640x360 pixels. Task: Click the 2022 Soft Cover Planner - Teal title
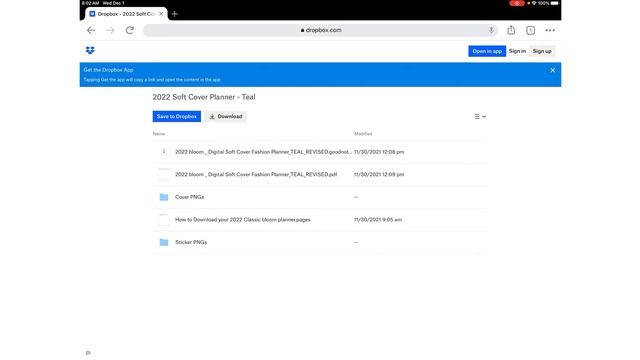click(x=204, y=97)
